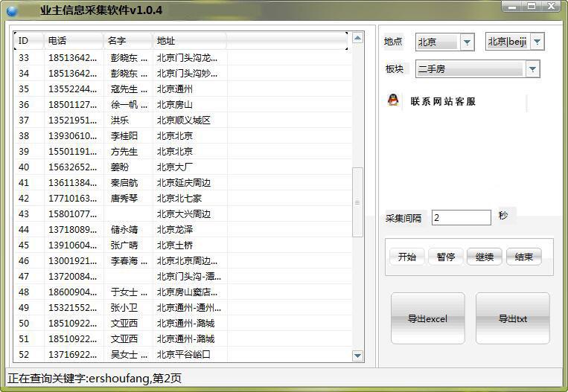568x392 pixels.
Task: Select name 徐一帆 in row 36
Action: [129, 105]
